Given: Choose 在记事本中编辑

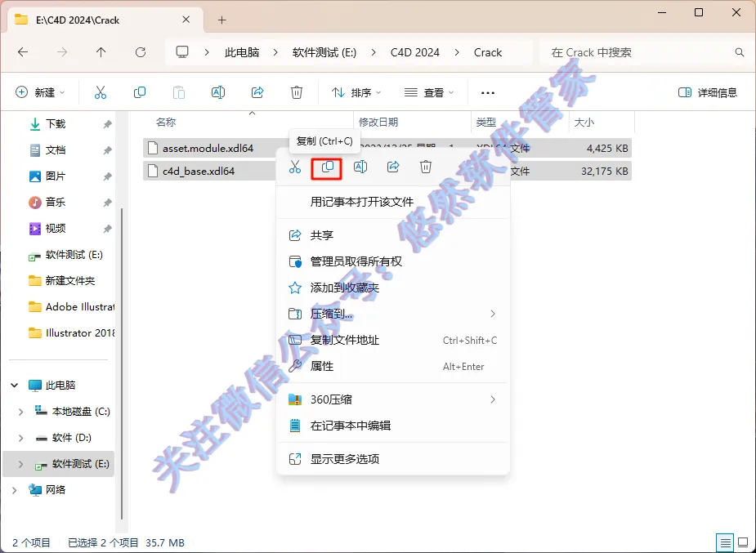Looking at the screenshot, I should click(393, 426).
